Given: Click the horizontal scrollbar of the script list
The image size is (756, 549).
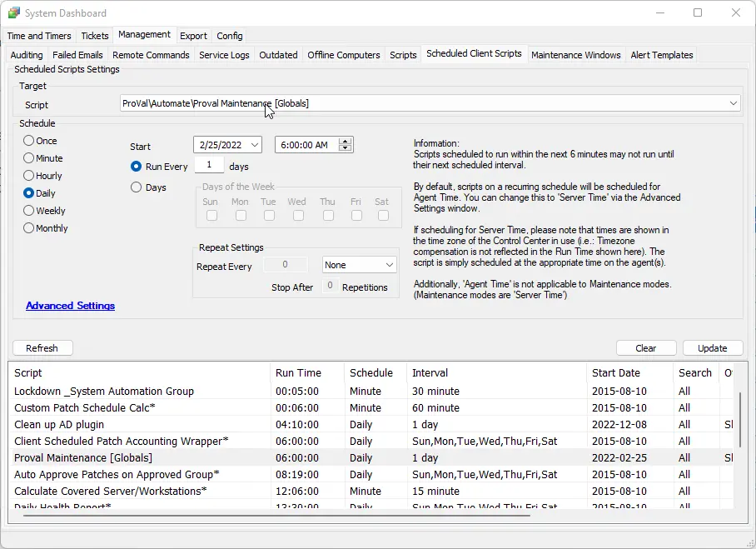Looking at the screenshot, I should pyautogui.click(x=276, y=515).
